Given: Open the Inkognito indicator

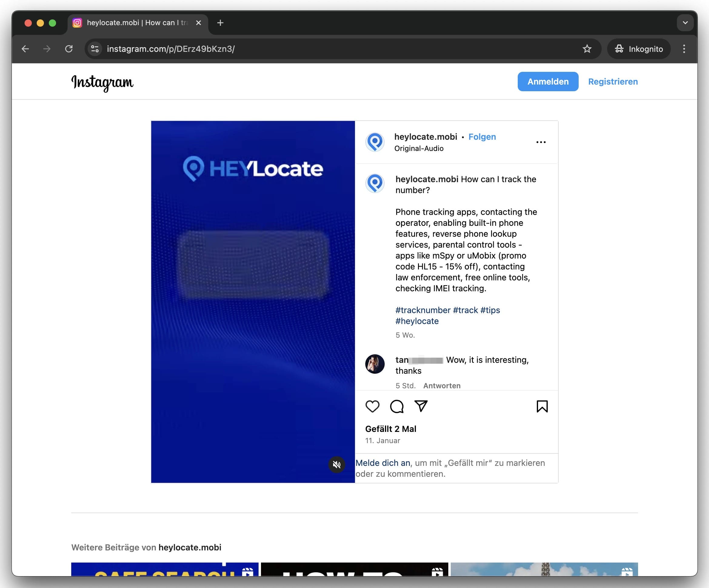Looking at the screenshot, I should click(639, 49).
